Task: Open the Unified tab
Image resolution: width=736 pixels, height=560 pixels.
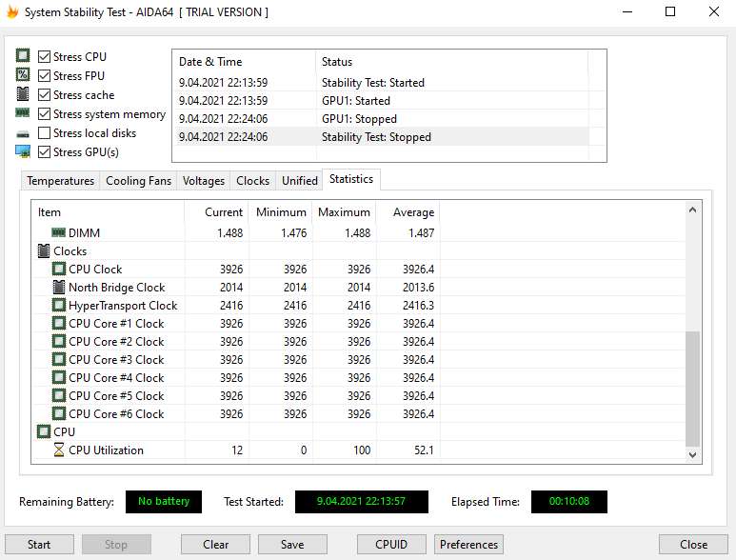Action: [x=300, y=181]
